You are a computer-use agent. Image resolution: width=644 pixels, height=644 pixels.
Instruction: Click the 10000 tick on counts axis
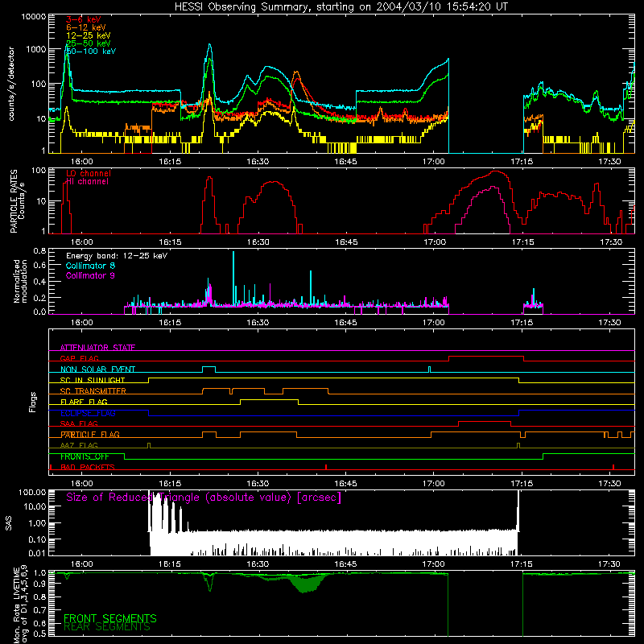click(33, 17)
